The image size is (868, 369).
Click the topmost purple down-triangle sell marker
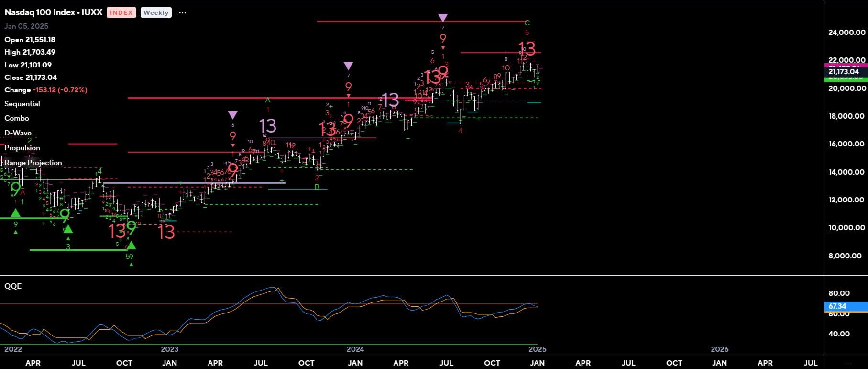click(443, 18)
